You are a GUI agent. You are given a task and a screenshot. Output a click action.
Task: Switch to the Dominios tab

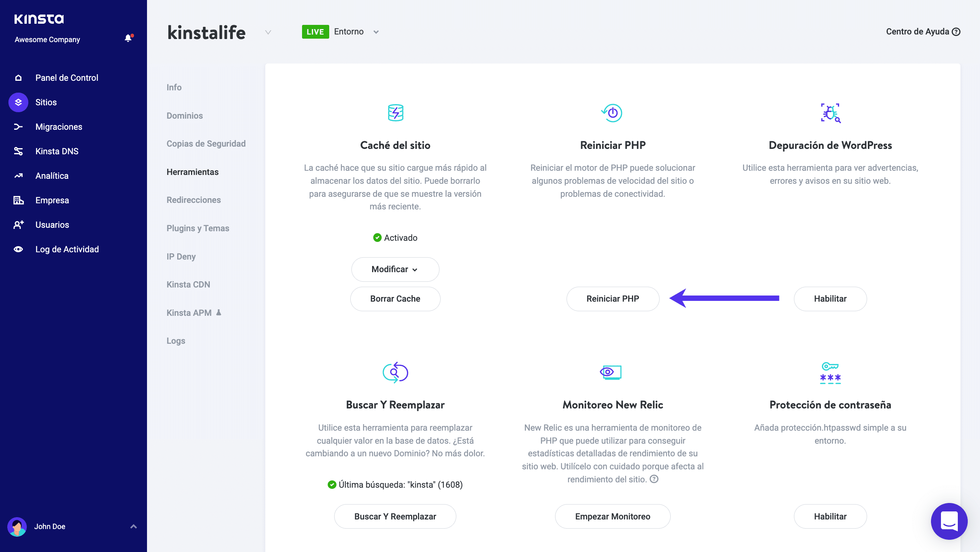click(x=185, y=116)
